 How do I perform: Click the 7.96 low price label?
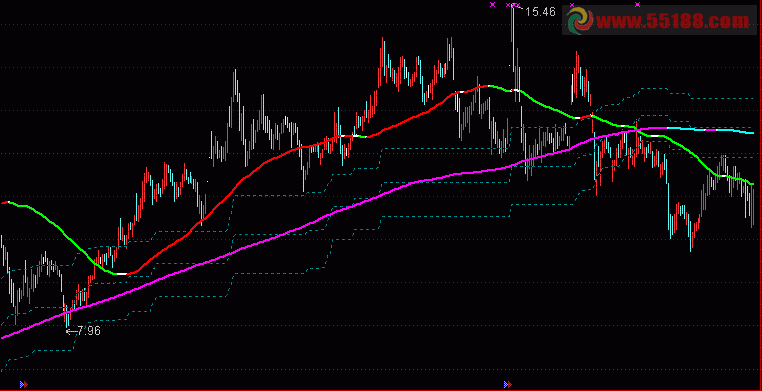(89, 331)
